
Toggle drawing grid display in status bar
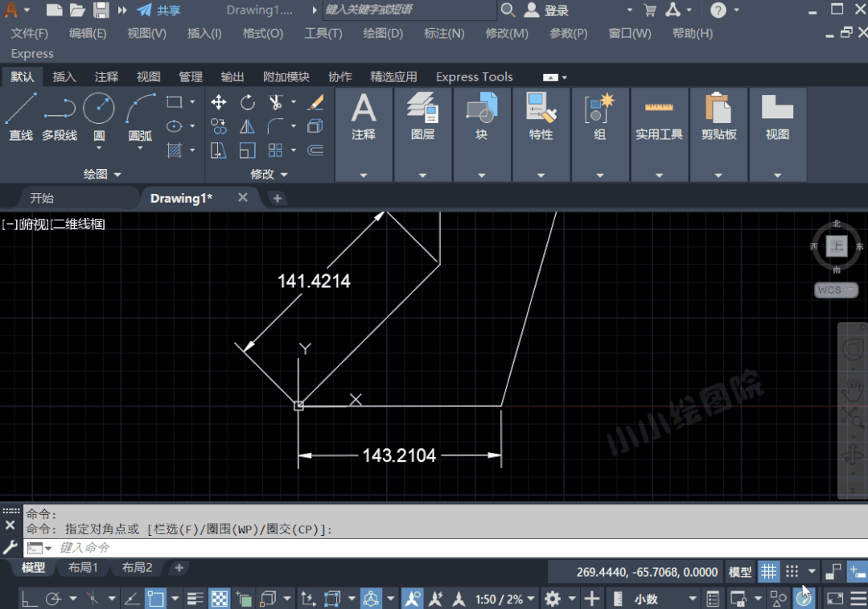tap(768, 571)
